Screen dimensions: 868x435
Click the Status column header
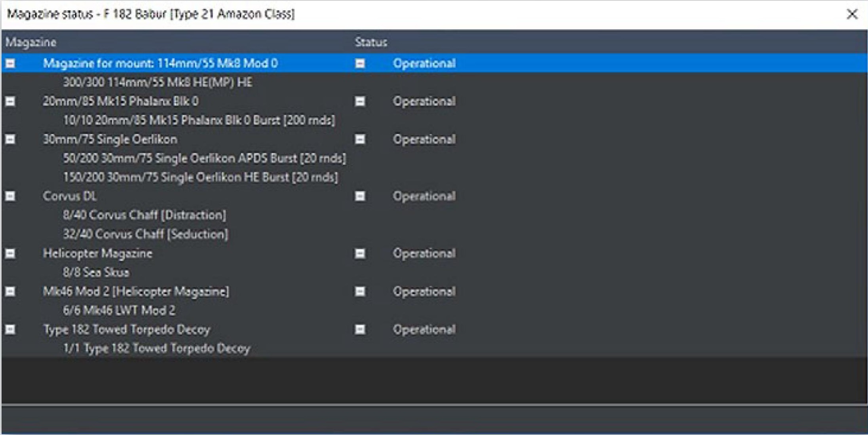[371, 42]
